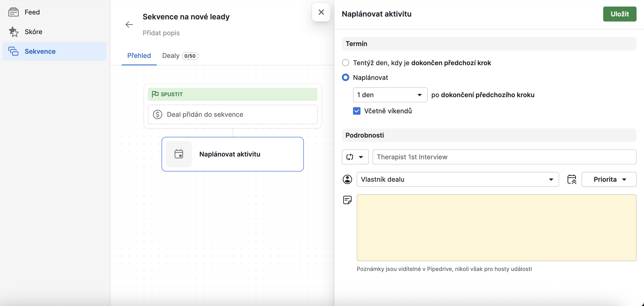The image size is (644, 306).
Task: Click the Přidat popis link
Action: [x=161, y=33]
